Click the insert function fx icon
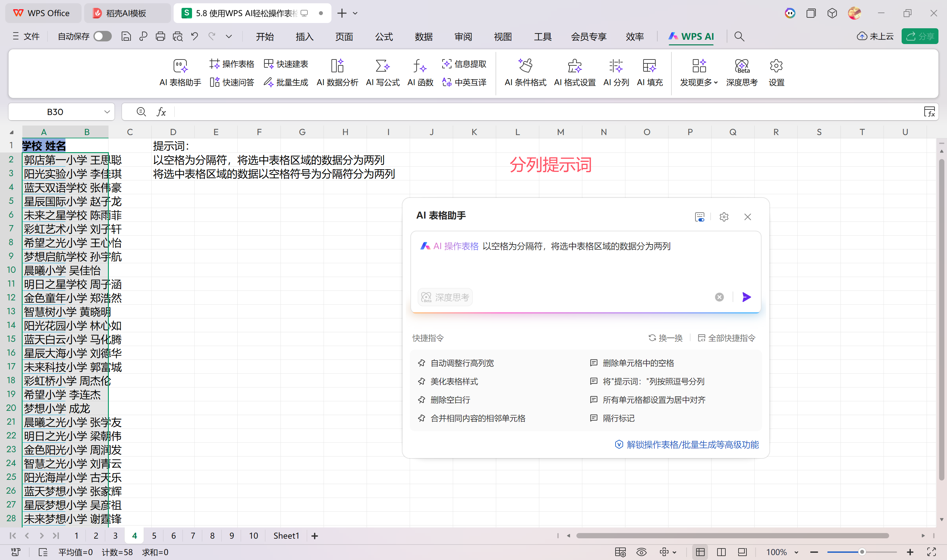The height and width of the screenshot is (560, 947). pyautogui.click(x=161, y=112)
